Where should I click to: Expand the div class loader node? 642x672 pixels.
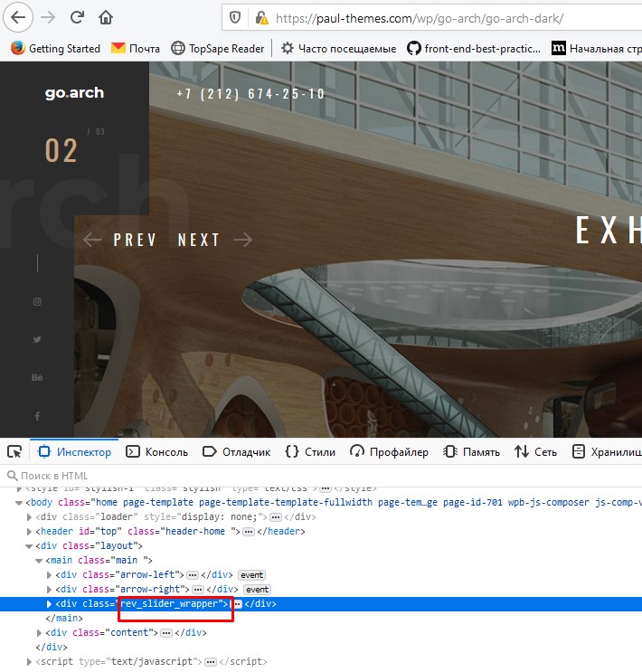[29, 517]
